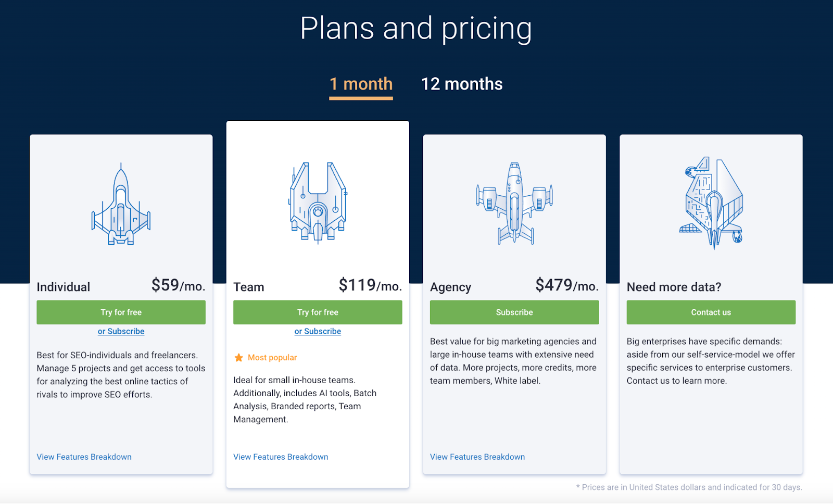Click the Individual plan spaceship icon

[121, 205]
